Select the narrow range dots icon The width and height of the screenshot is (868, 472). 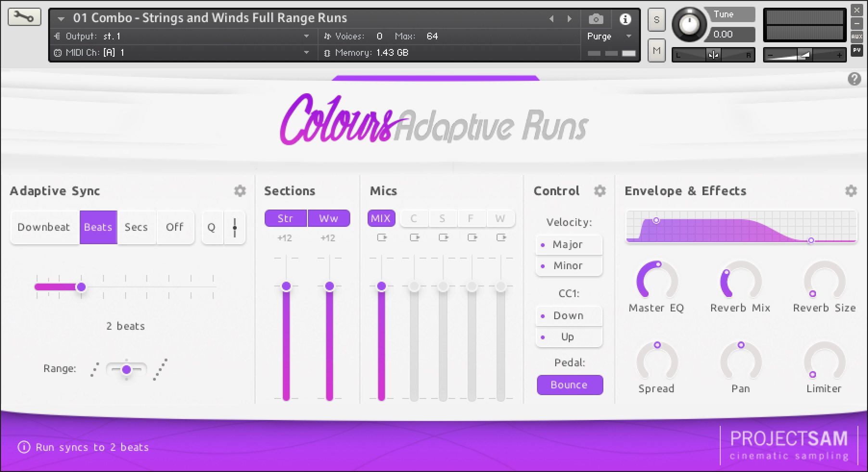(95, 370)
